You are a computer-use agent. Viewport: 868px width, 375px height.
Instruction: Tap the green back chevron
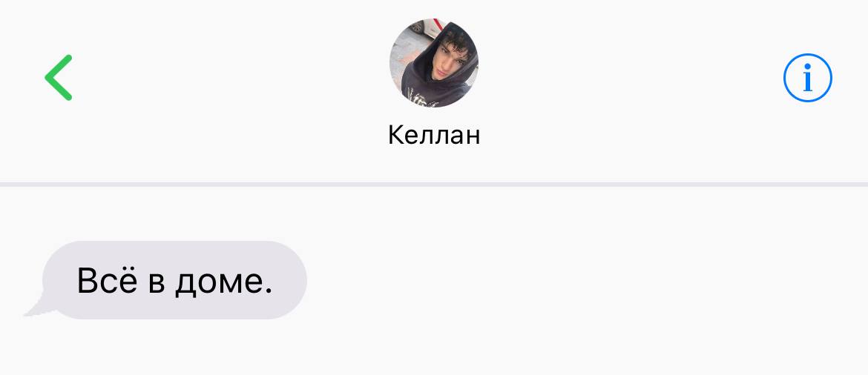pos(59,77)
